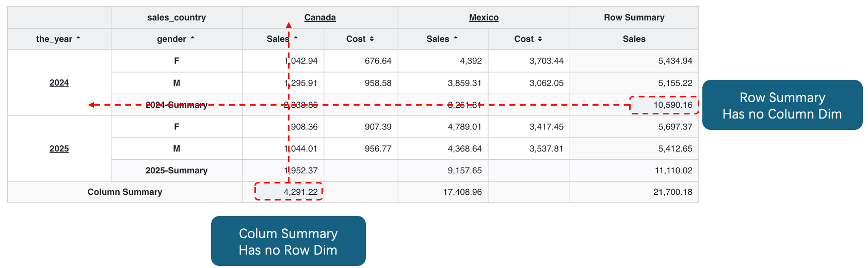The height and width of the screenshot is (268, 868).
Task: Select the Row Summary header cell
Action: click(x=634, y=18)
